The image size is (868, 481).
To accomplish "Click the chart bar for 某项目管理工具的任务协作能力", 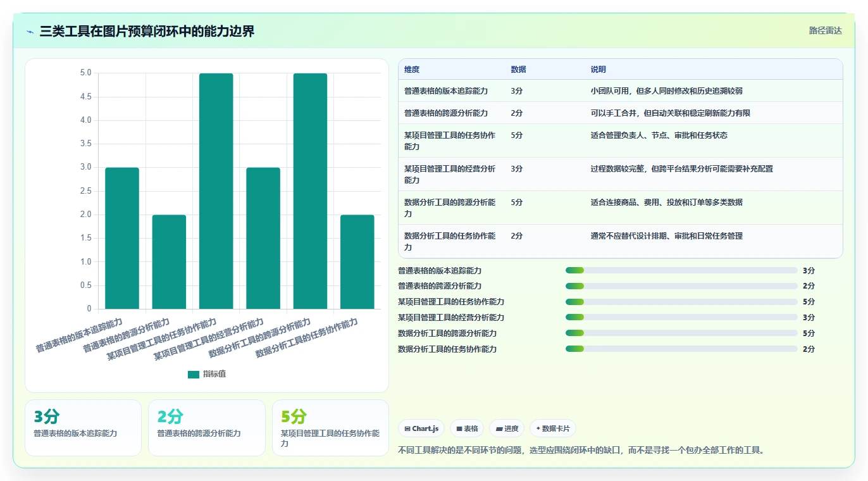I will [x=216, y=191].
